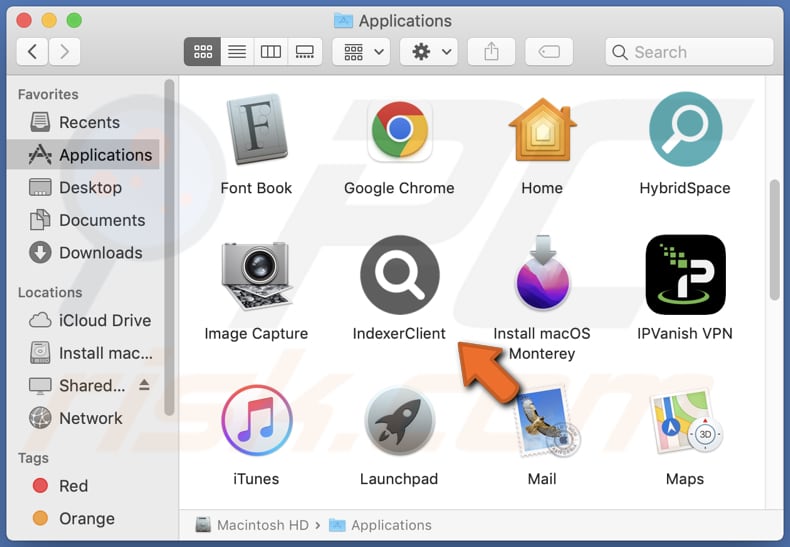Click the Install macOS Monterey icon
The width and height of the screenshot is (790, 547).
point(542,273)
